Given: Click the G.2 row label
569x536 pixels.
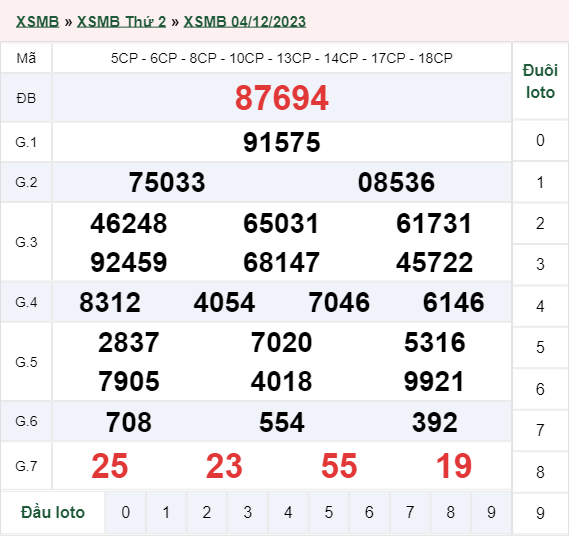Looking at the screenshot, I should [x=26, y=182].
